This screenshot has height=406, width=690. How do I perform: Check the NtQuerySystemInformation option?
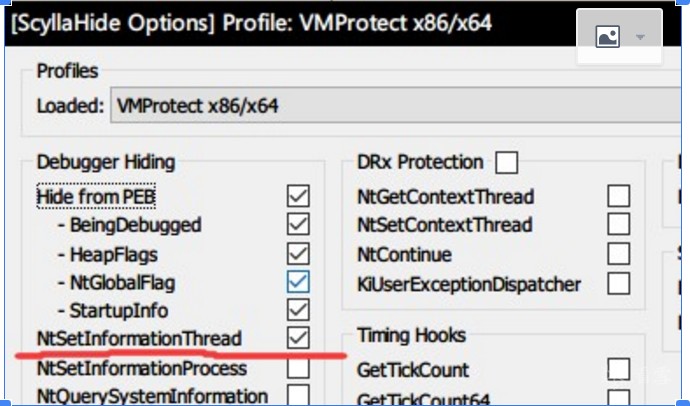(298, 397)
